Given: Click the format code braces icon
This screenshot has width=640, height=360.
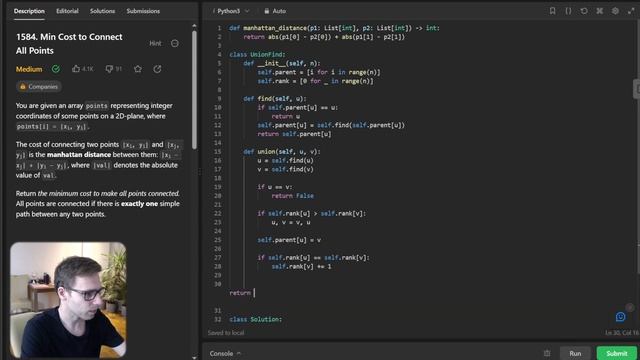Looking at the screenshot, I should point(568,11).
